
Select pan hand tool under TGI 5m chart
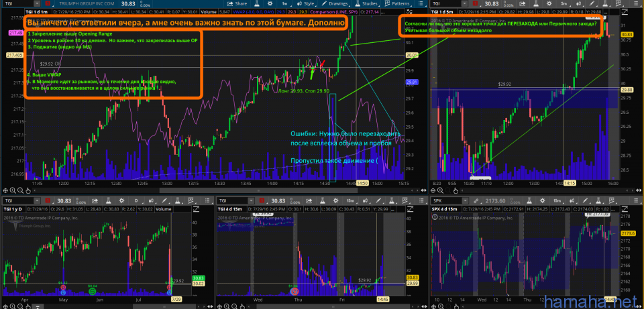tap(455, 190)
